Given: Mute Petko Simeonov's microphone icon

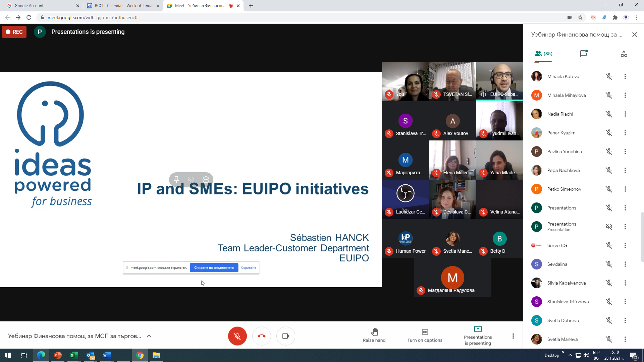Looking at the screenshot, I should click(x=609, y=189).
